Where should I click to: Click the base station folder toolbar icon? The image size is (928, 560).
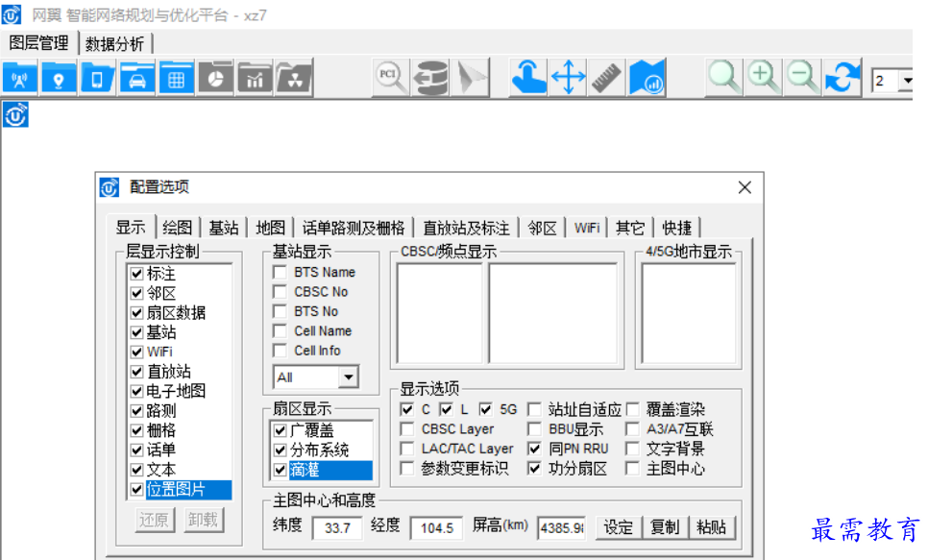20,78
